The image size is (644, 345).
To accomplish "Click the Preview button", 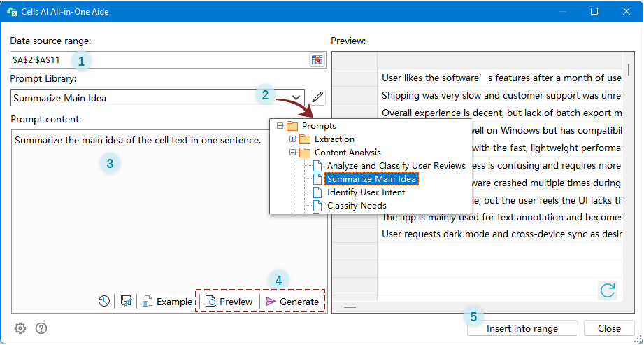I will pyautogui.click(x=229, y=302).
